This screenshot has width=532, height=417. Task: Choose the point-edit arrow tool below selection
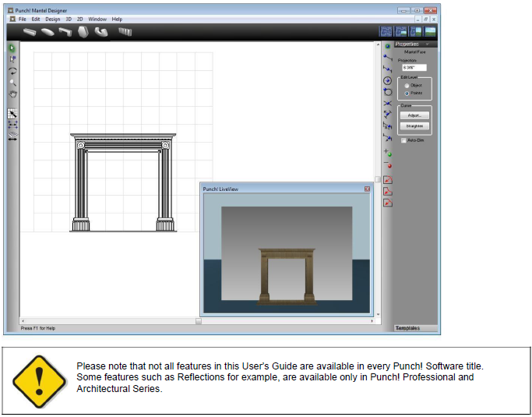[x=12, y=59]
